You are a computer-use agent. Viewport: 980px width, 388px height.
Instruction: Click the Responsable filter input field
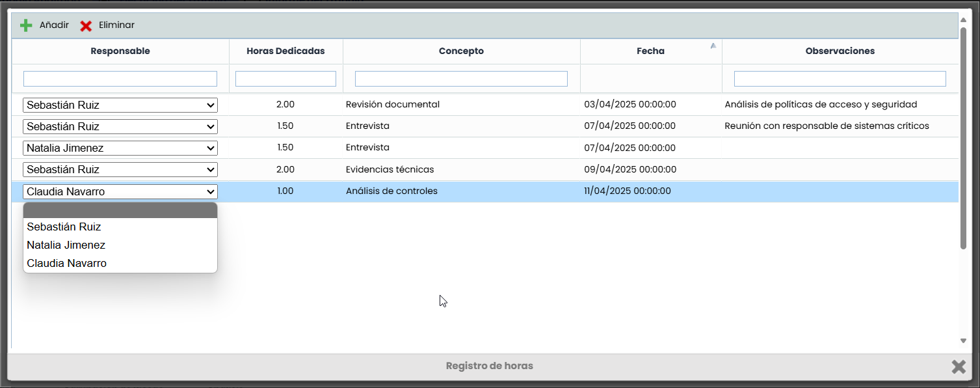120,79
